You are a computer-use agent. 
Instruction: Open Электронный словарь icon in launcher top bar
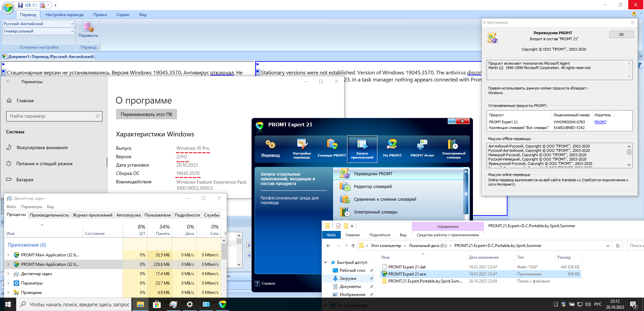pos(453,149)
